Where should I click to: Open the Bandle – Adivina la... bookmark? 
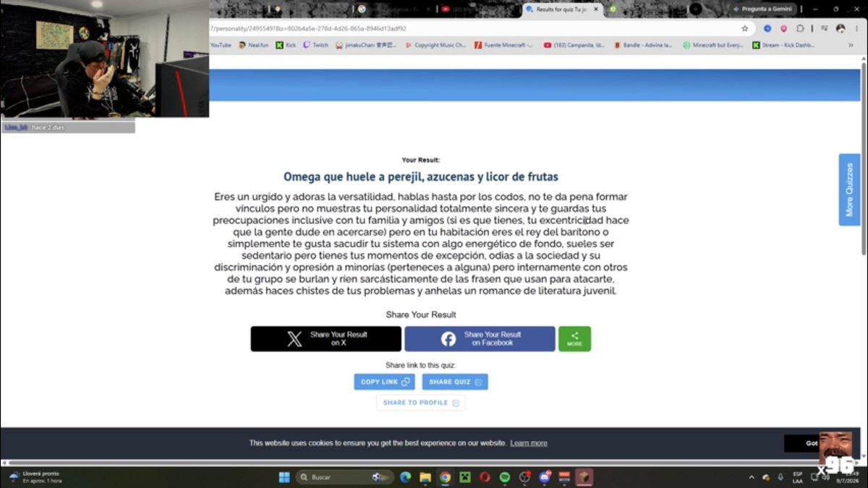pyautogui.click(x=644, y=45)
